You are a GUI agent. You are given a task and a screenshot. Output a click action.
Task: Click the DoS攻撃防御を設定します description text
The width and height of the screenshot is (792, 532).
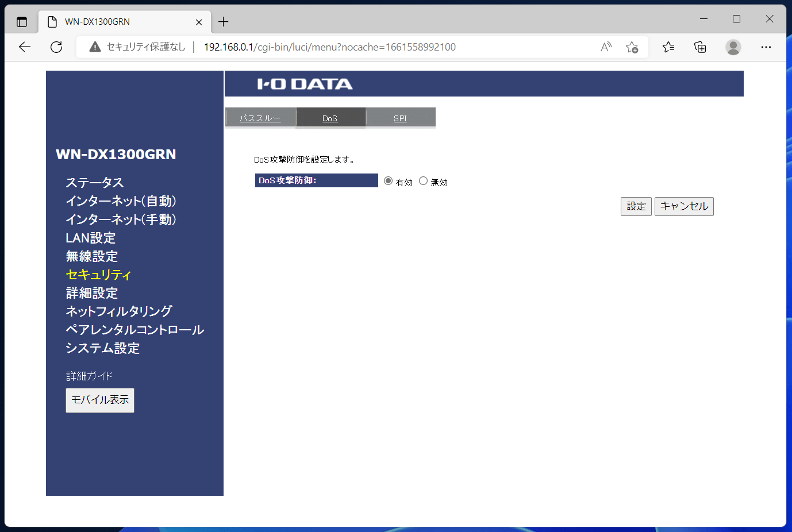point(305,160)
